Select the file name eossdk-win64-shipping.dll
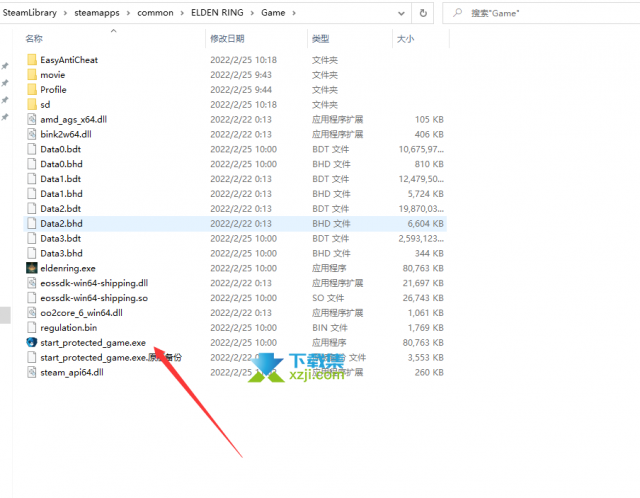Screen dimensions: 640x498 click(94, 283)
